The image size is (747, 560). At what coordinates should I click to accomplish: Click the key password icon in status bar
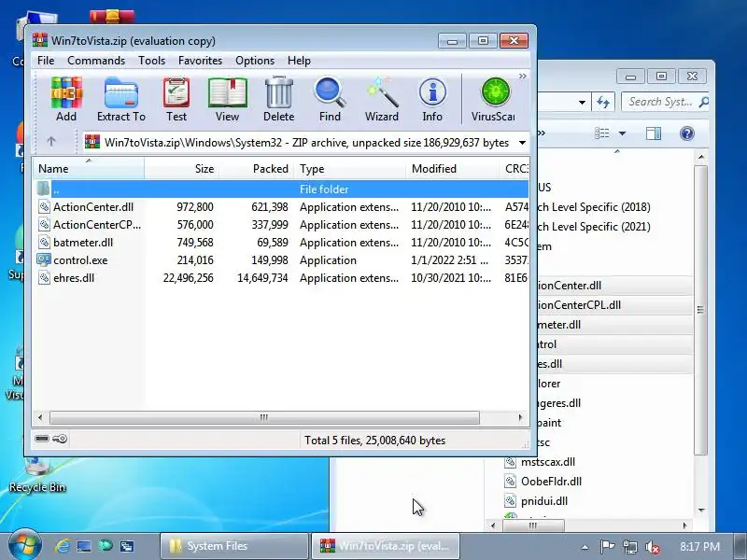point(60,439)
